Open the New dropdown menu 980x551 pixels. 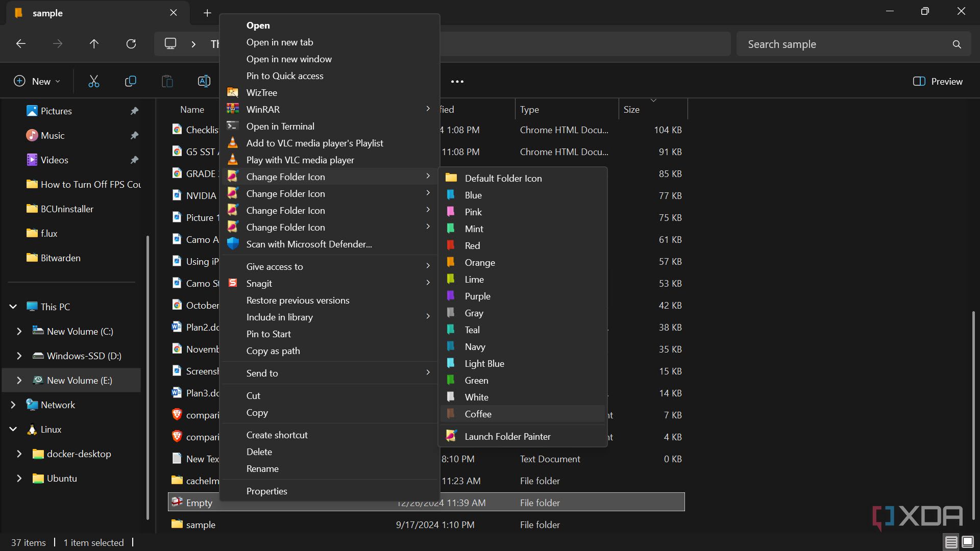37,81
